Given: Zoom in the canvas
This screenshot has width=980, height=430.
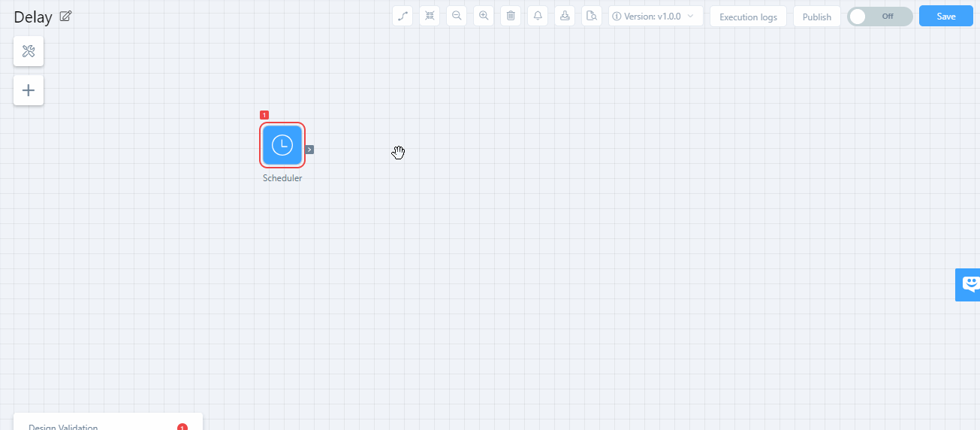Looking at the screenshot, I should [x=484, y=16].
